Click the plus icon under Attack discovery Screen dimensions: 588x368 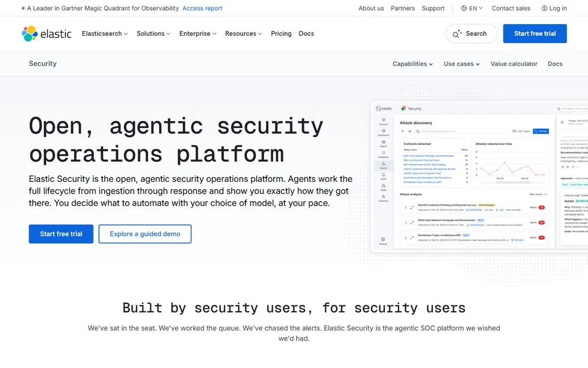click(403, 131)
